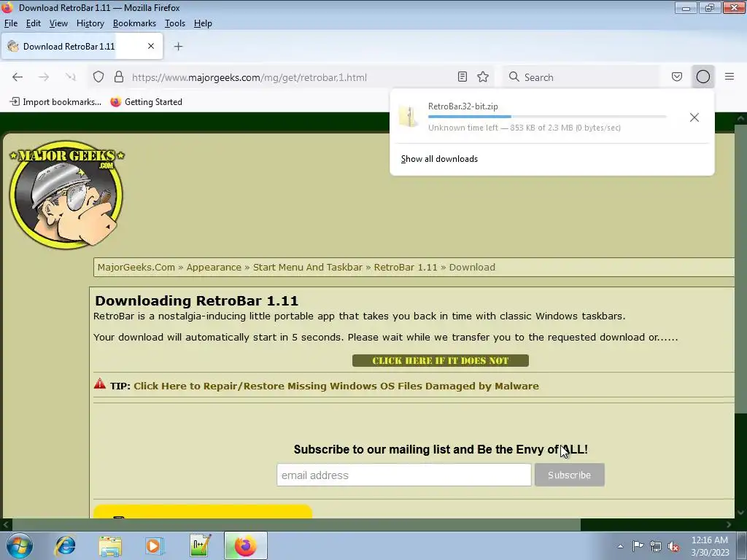Open the Windows Start button

click(19, 545)
